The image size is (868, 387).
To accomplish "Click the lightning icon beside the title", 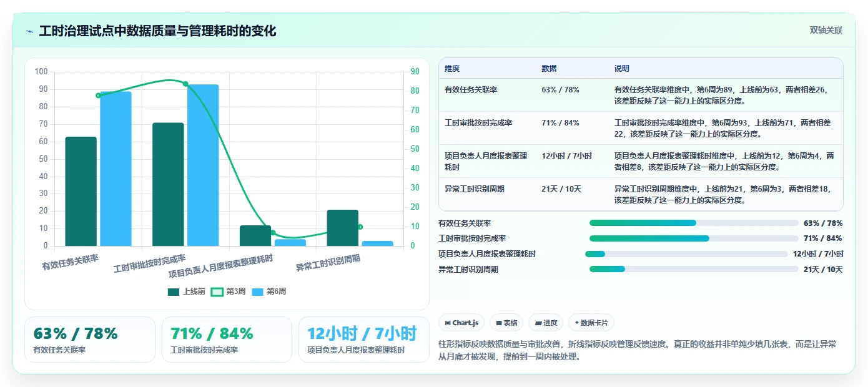I will click(29, 31).
